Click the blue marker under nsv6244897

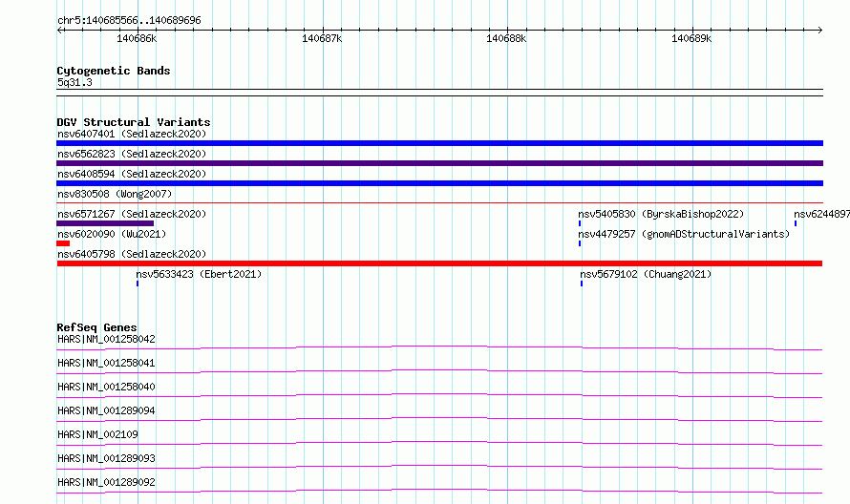tap(796, 223)
